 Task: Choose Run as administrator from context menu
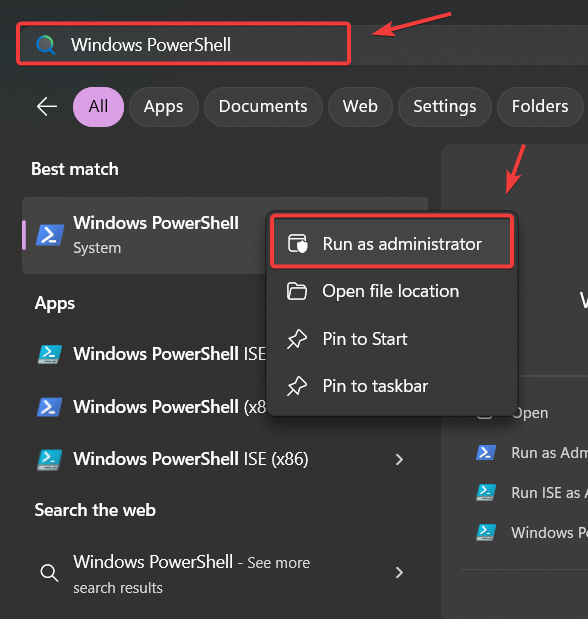point(392,244)
